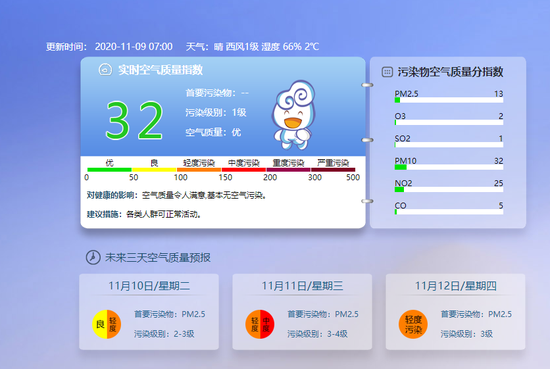Click the clock icon beside 未来三天空气质量预报
The width and height of the screenshot is (550, 369).
[93, 257]
